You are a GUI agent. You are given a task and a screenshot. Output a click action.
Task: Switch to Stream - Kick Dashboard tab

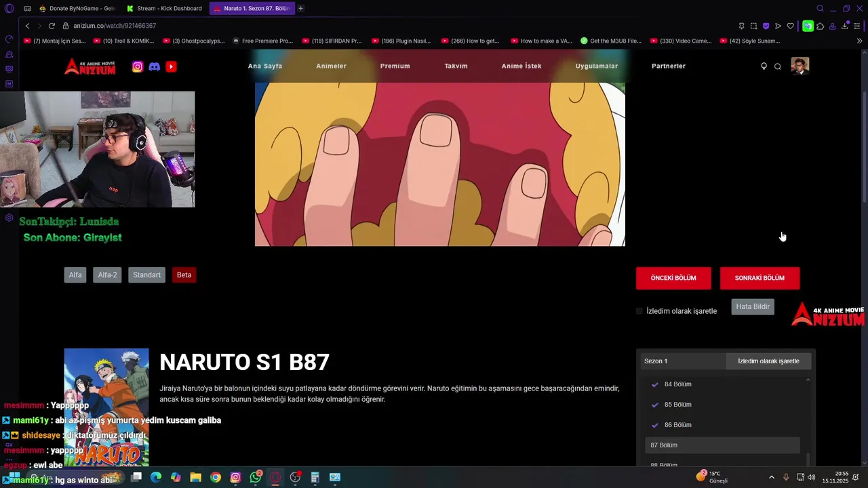[165, 8]
